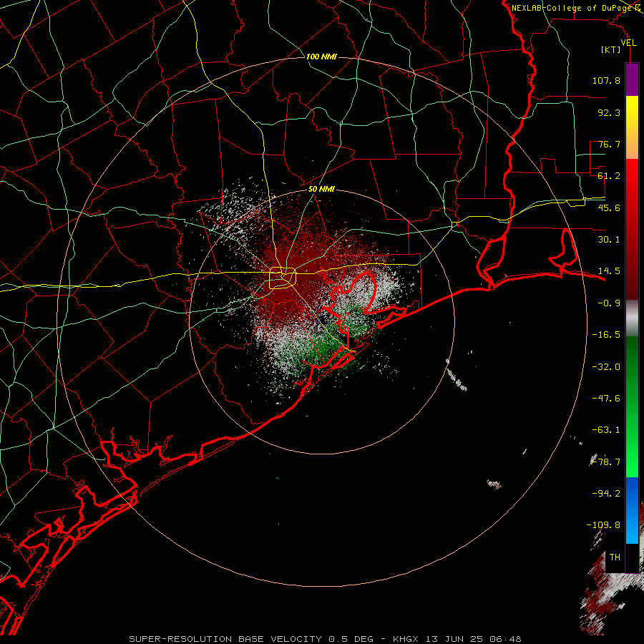This screenshot has height=644, width=644.
Task: Select the 14.5 scale value
Action: tap(609, 271)
